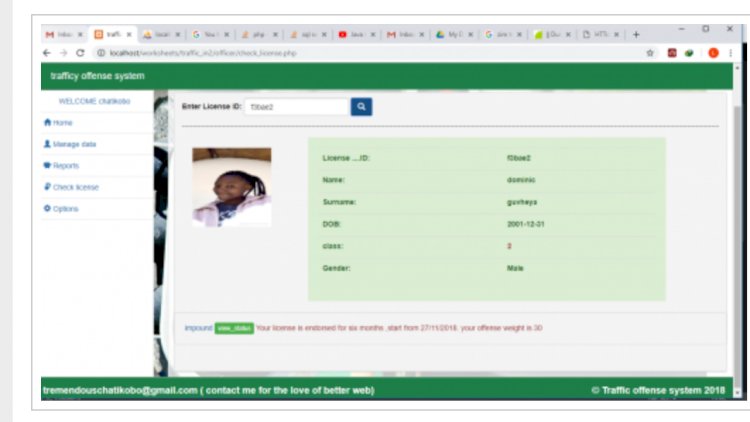Viewport: 750px width, 422px height.
Task: Click the WELCOME chatikobo text
Action: click(x=94, y=101)
